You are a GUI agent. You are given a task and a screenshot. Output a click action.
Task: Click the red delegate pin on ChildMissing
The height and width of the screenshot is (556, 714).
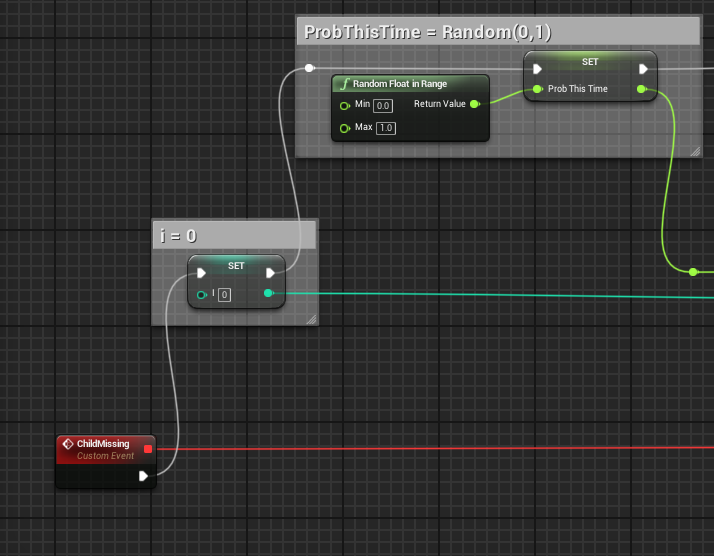tap(148, 449)
